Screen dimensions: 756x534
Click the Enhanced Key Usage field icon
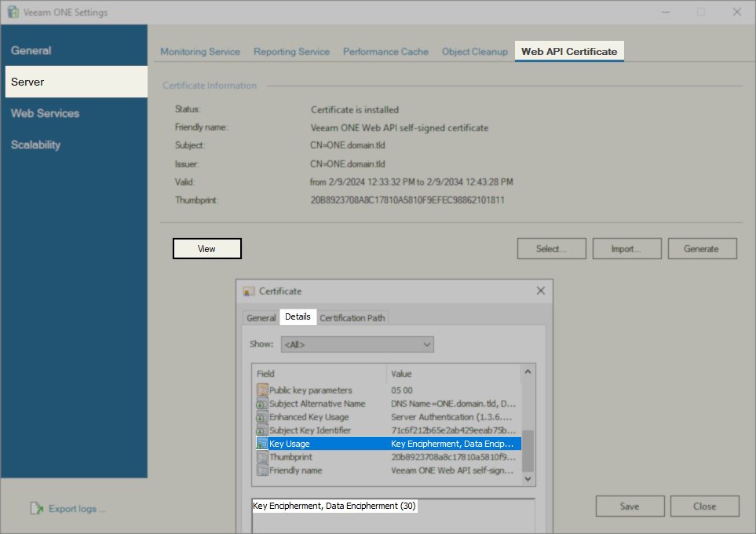point(262,417)
